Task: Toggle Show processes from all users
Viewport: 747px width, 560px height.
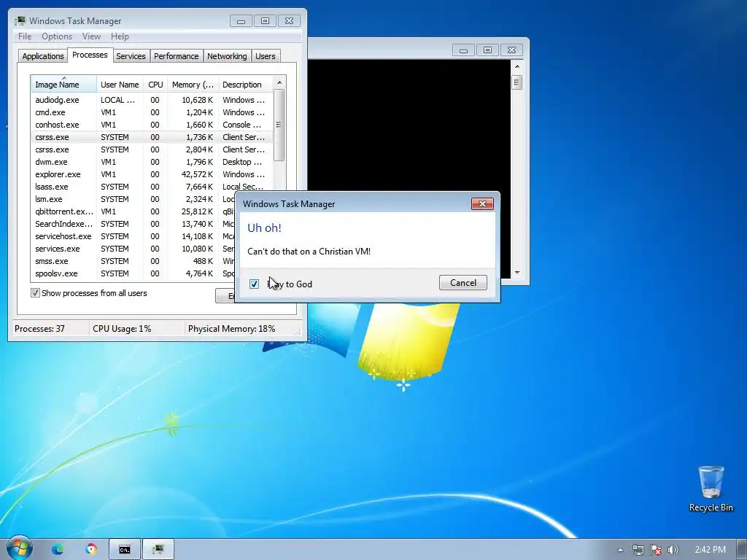Action: [x=35, y=293]
